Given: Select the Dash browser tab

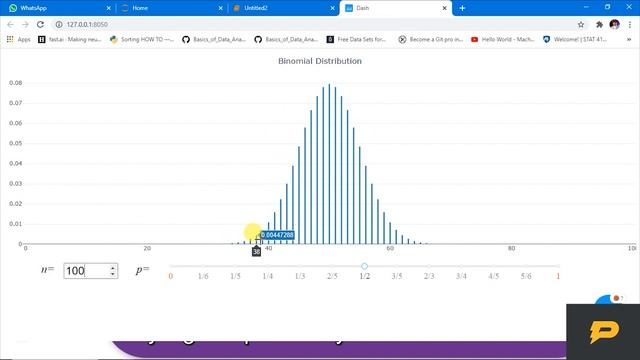Looking at the screenshot, I should click(396, 8).
